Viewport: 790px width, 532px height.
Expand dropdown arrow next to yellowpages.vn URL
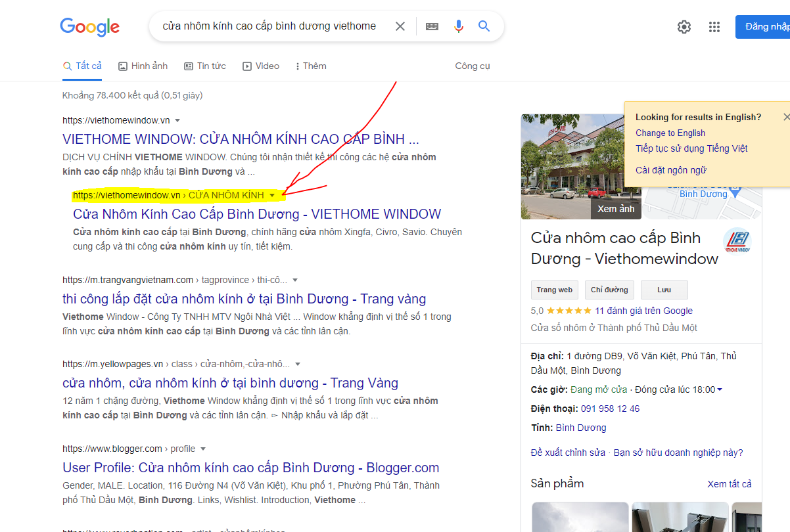[x=298, y=365]
